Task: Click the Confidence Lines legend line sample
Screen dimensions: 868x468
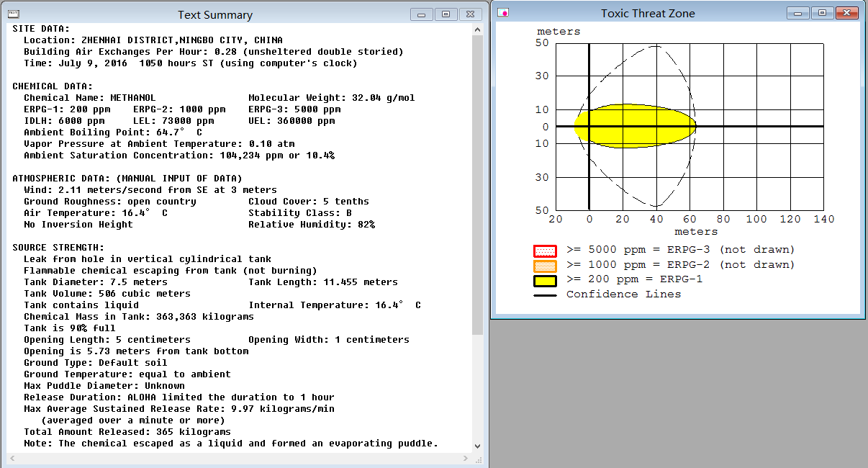Action: (x=545, y=294)
